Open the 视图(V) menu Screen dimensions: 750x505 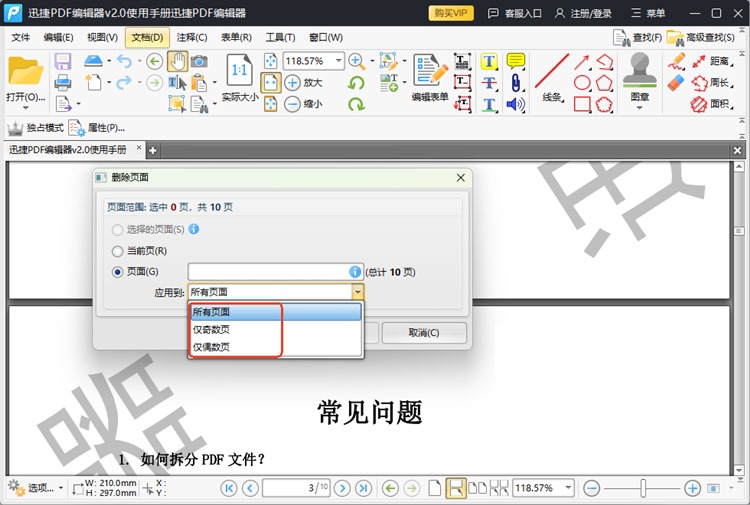pyautogui.click(x=102, y=37)
